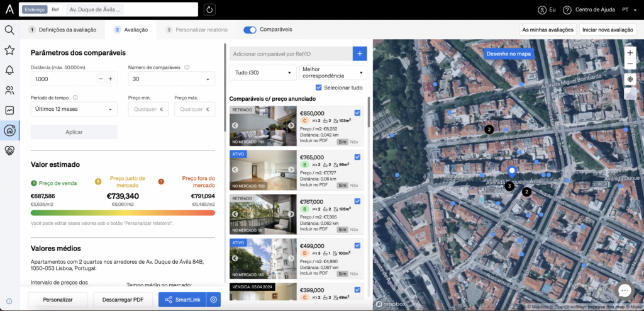The width and height of the screenshot is (644, 311).
Task: Select the Endereço search mode
Action: pos(35,10)
